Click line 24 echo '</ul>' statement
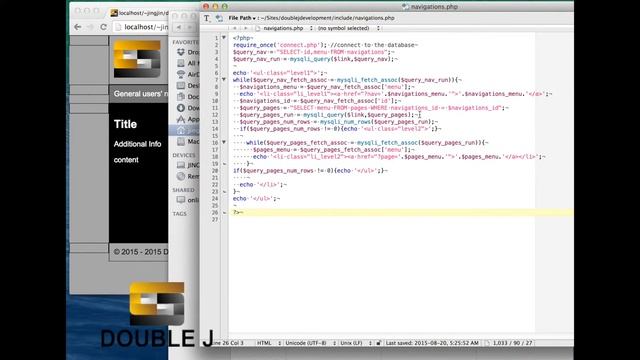This screenshot has width=640, height=360. pos(256,198)
